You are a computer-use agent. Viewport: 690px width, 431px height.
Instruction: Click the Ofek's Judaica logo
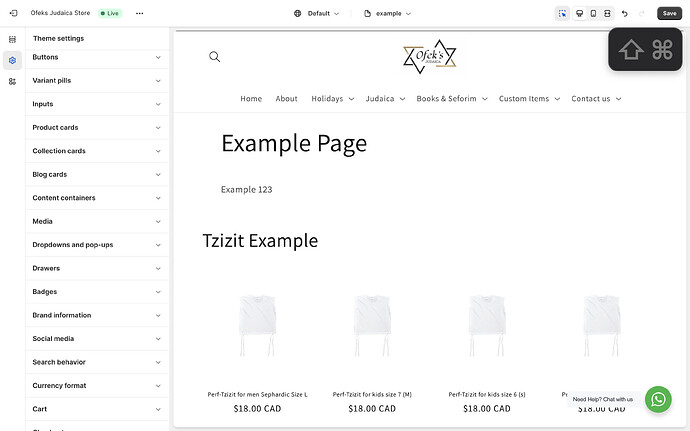[x=429, y=57]
